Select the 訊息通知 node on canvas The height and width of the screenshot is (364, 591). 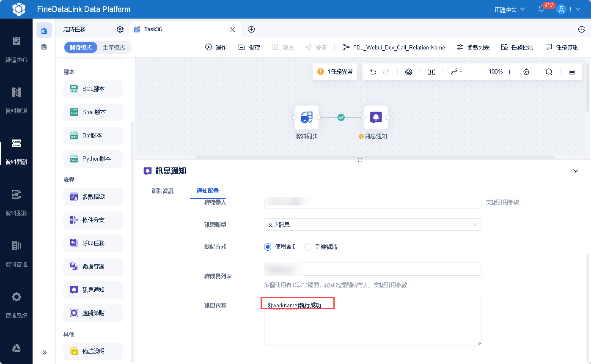point(376,118)
